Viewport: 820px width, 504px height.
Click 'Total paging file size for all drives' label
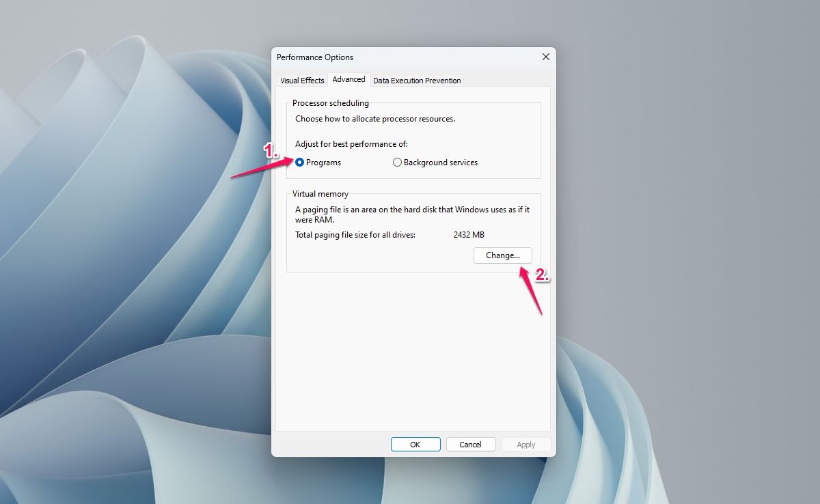pyautogui.click(x=355, y=235)
